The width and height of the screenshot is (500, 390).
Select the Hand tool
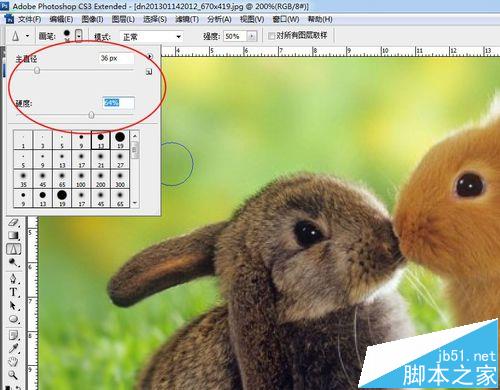(x=14, y=362)
